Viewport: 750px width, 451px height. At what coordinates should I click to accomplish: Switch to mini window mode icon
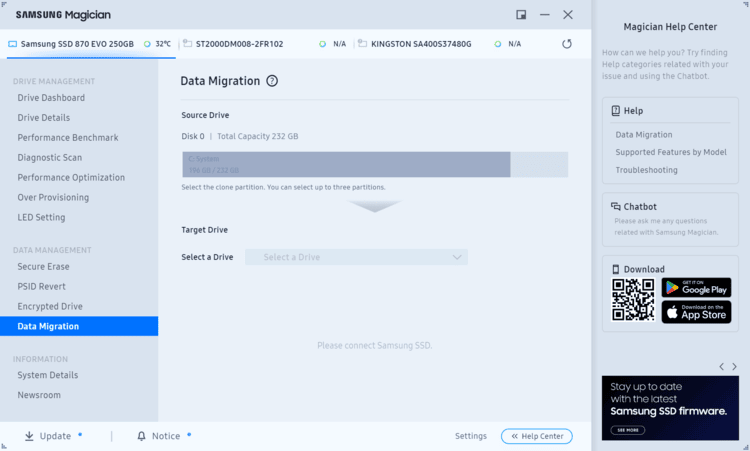521,15
